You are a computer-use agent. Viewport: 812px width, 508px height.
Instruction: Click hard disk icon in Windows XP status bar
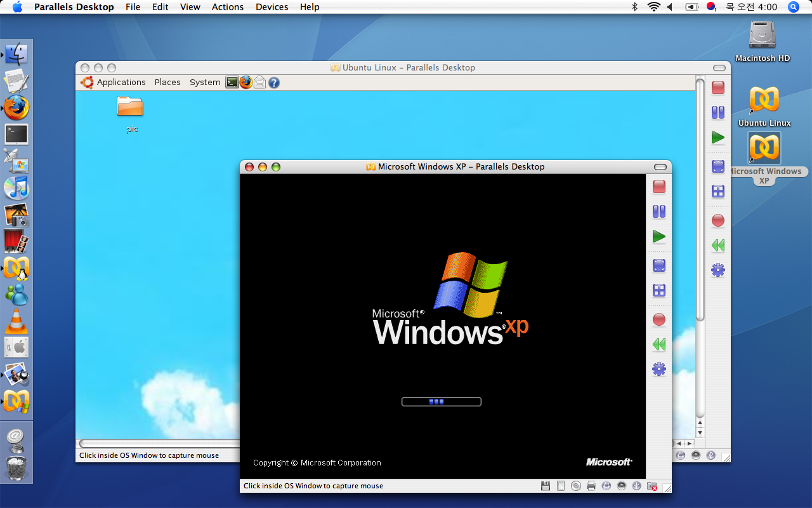point(560,486)
